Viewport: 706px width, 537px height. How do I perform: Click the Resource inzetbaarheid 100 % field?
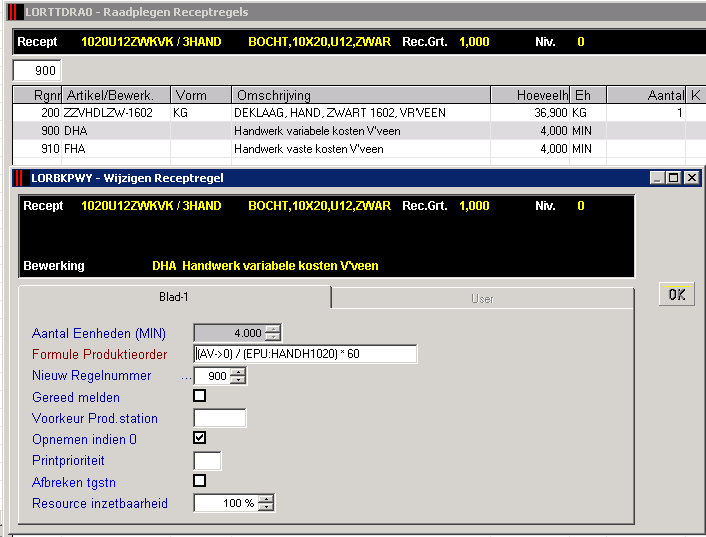click(226, 503)
